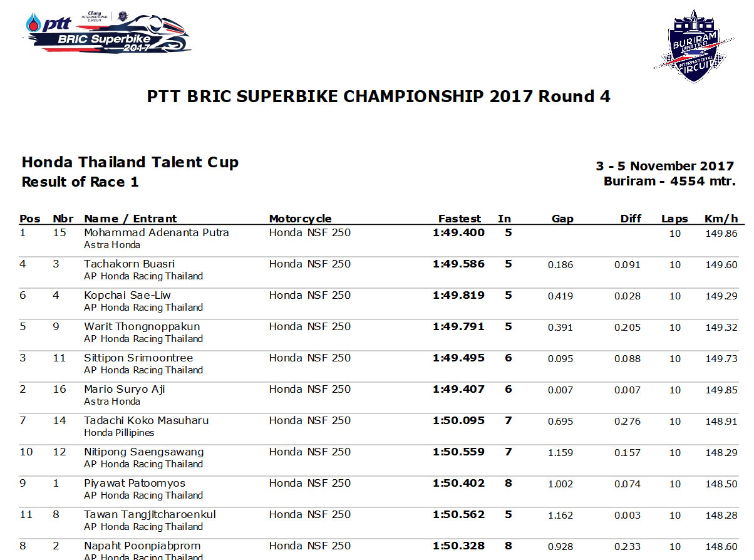Click the Honda Pillipines entrant text
Image resolution: width=754 pixels, height=560 pixels.
click(119, 433)
